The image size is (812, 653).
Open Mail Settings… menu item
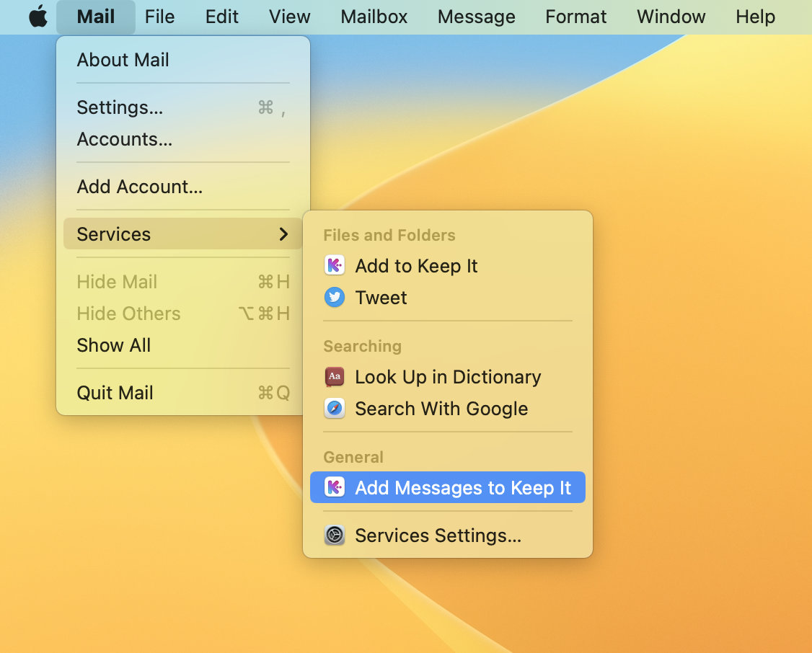pyautogui.click(x=182, y=107)
